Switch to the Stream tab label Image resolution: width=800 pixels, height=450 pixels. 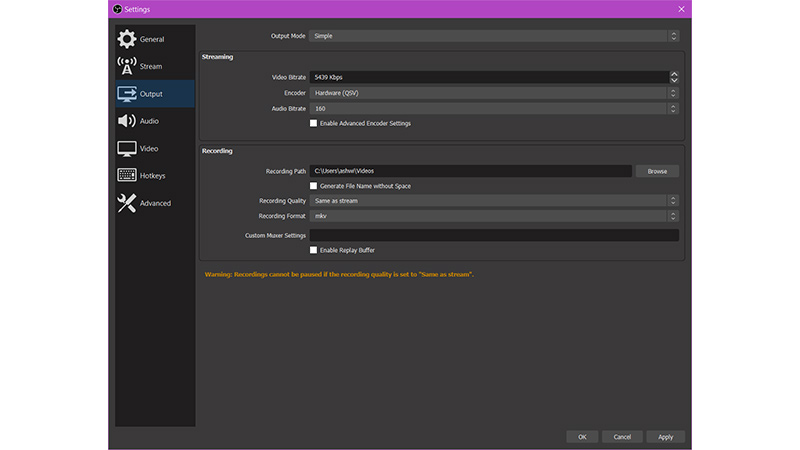pyautogui.click(x=151, y=66)
